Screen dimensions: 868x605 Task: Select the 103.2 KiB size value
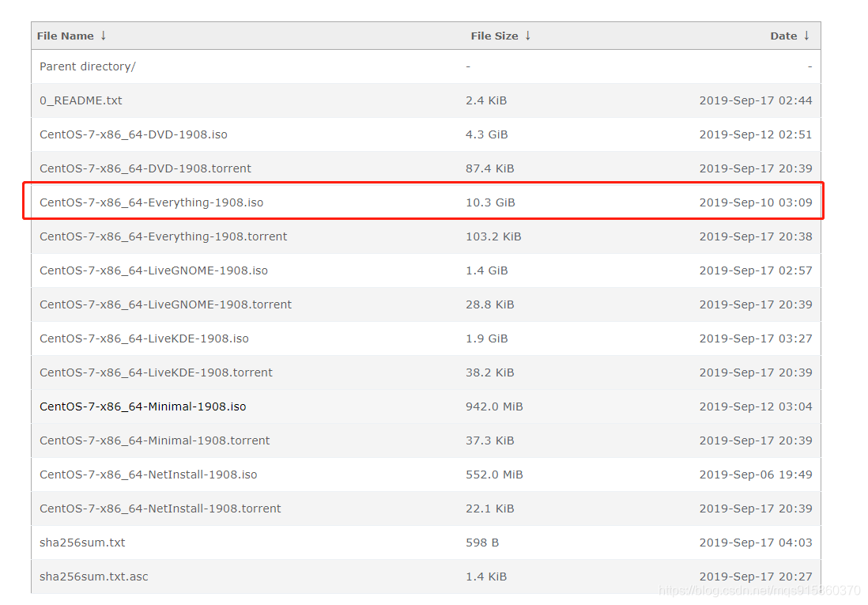[x=493, y=236]
